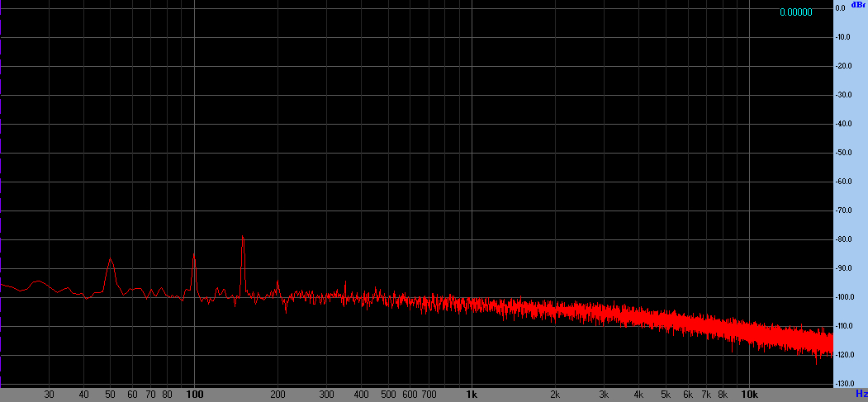
Task: Click the 30 frequency axis label
Action: 50,395
